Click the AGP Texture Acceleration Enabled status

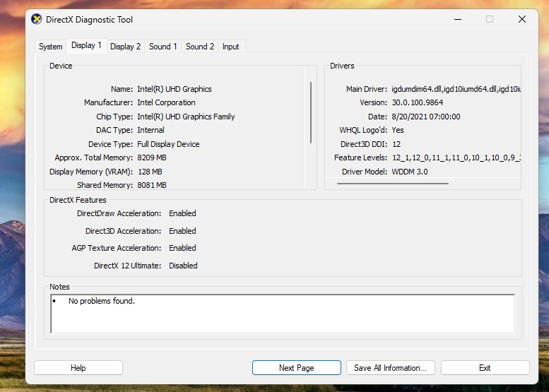(182, 248)
